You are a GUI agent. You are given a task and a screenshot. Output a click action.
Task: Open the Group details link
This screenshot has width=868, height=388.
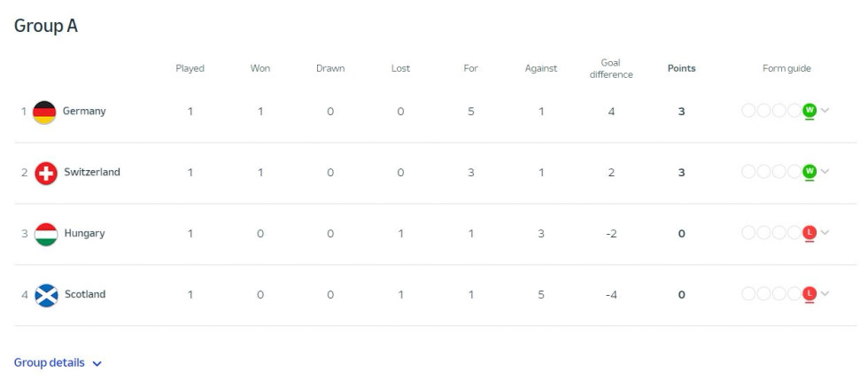(58, 363)
